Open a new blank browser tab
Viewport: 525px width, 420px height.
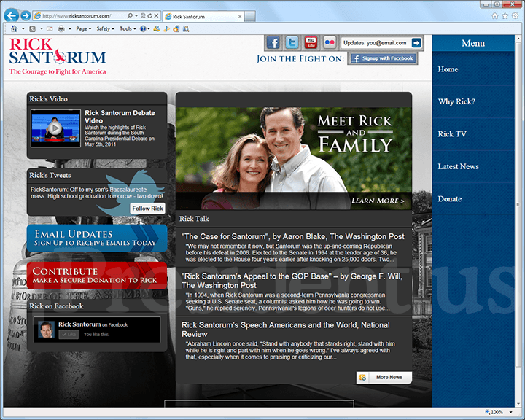(250, 17)
